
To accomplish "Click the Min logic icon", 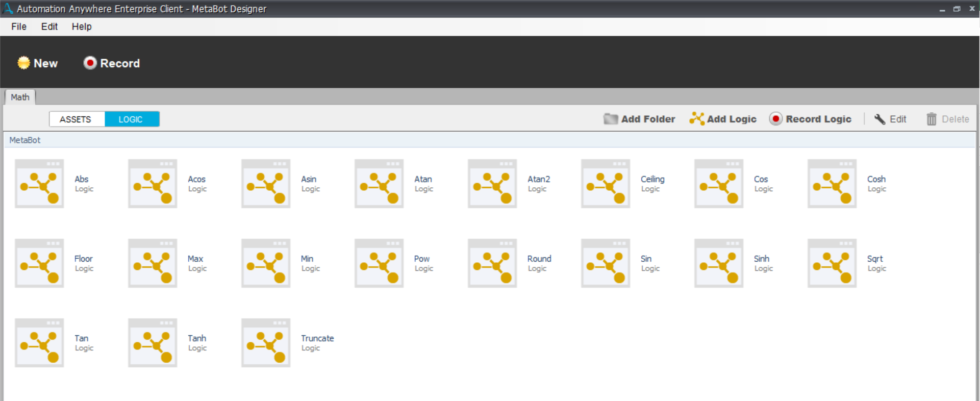I will pos(266,263).
